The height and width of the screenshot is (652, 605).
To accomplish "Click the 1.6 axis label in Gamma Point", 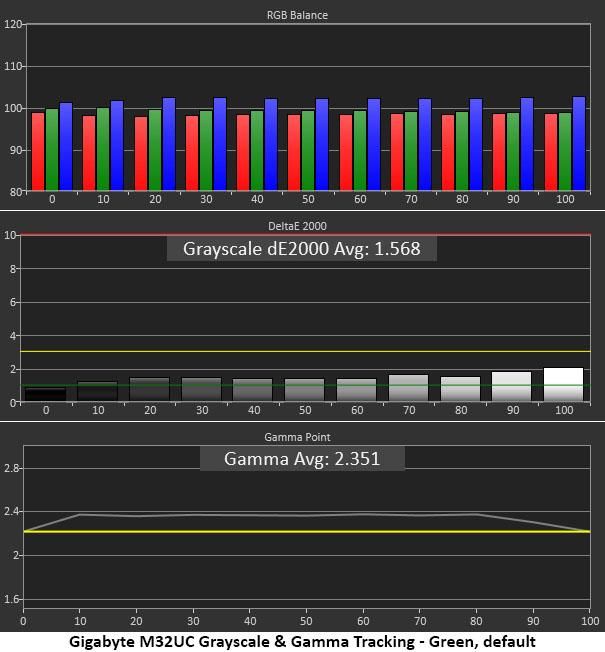I will coord(12,599).
